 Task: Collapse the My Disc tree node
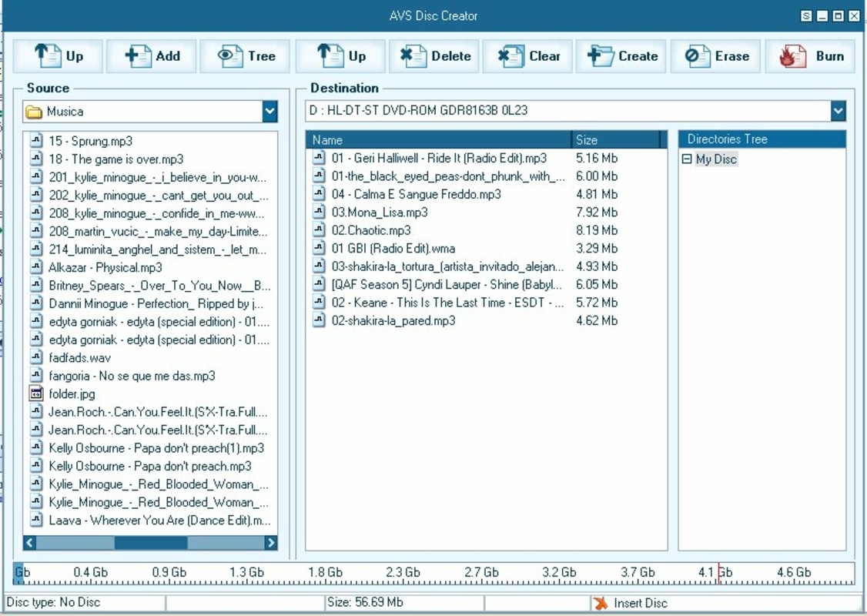pos(687,159)
